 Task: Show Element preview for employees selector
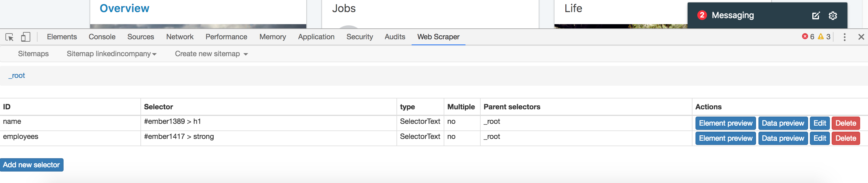pyautogui.click(x=725, y=138)
